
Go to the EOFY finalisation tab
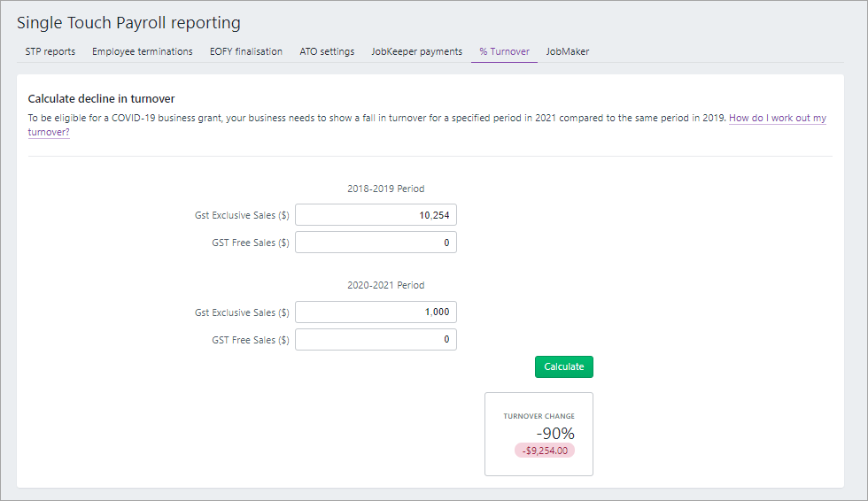click(x=245, y=51)
